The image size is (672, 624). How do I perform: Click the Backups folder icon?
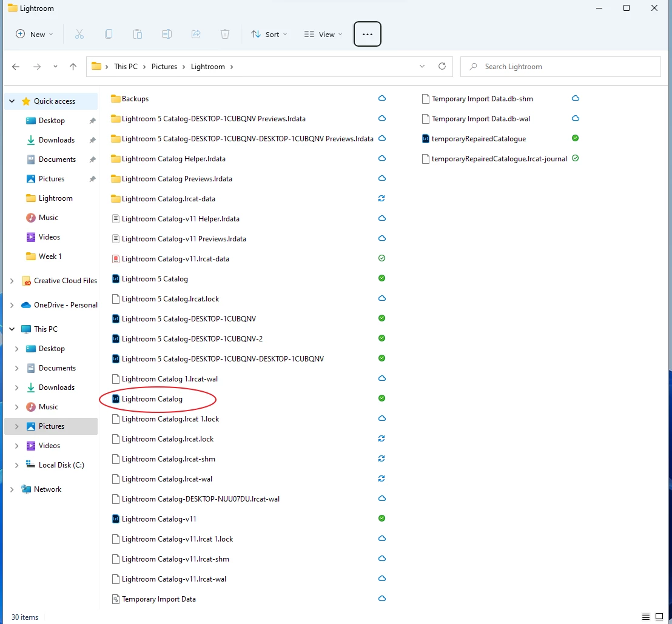click(115, 99)
